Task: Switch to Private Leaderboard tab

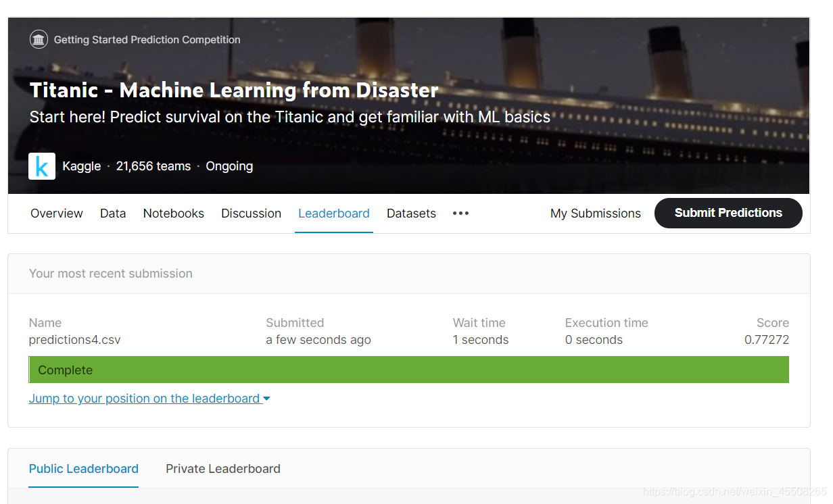Action: pos(223,469)
